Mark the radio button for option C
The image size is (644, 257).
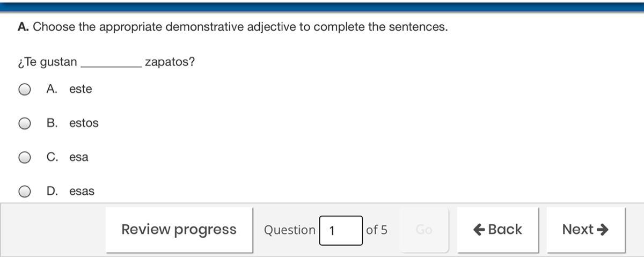pos(25,157)
